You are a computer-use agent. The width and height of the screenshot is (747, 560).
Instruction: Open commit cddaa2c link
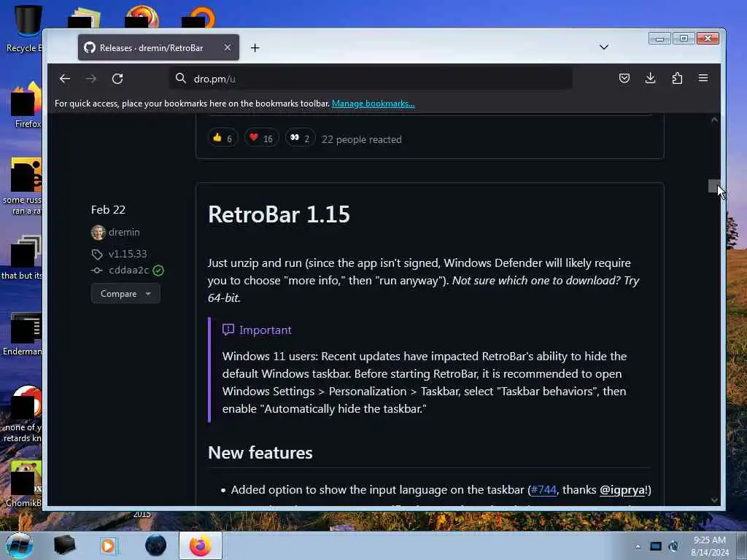[x=128, y=270]
